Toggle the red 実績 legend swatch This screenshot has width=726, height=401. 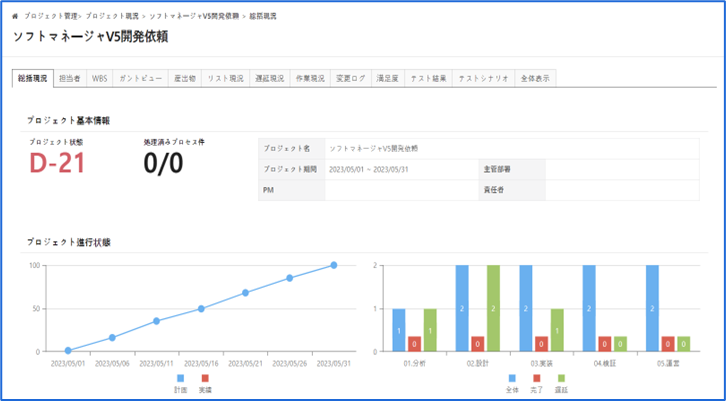pyautogui.click(x=205, y=379)
